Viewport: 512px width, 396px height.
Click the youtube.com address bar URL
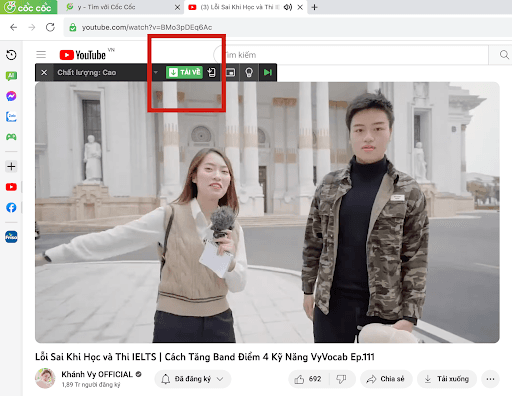147,27
